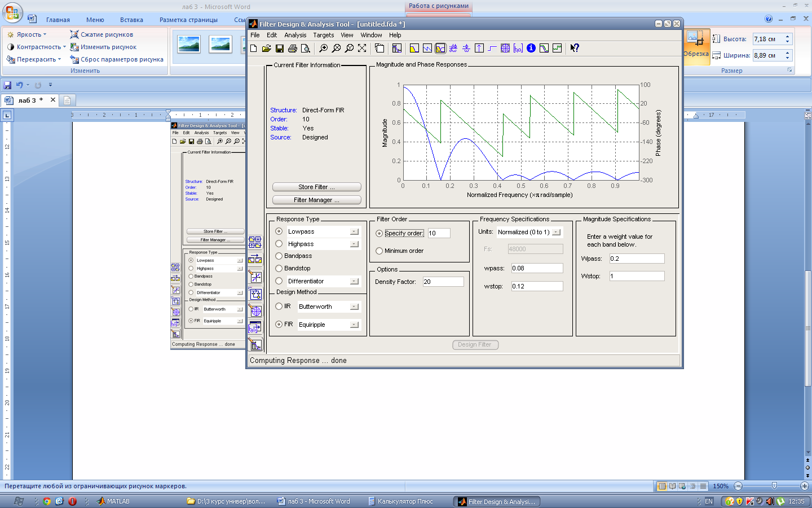Click Сжатие рисунков in Word ribbon
This screenshot has height=508, width=812.
[x=101, y=34]
